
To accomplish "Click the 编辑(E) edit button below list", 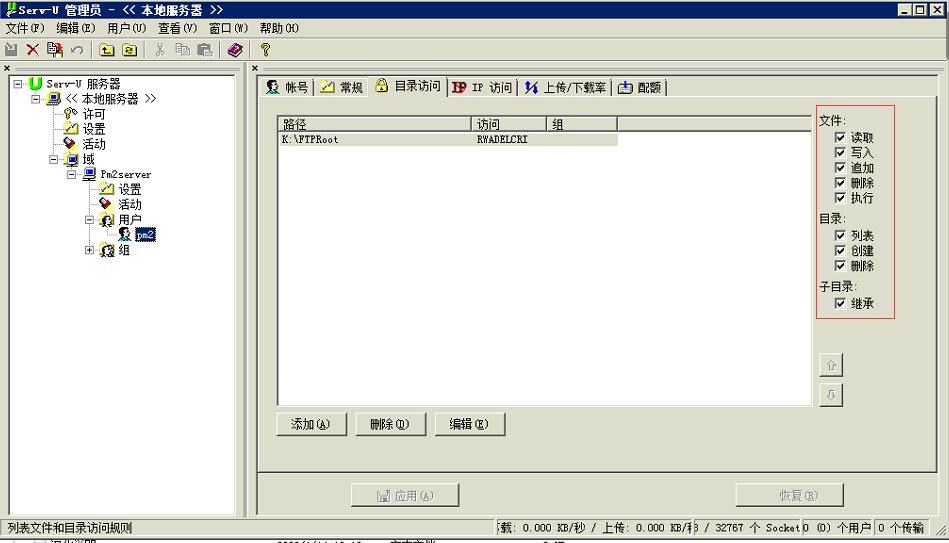I will coord(469,424).
